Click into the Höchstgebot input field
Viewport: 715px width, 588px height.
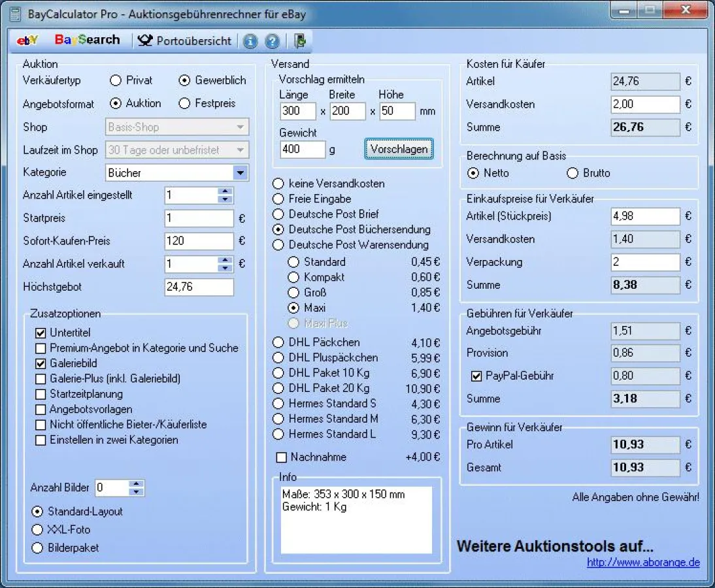[199, 287]
